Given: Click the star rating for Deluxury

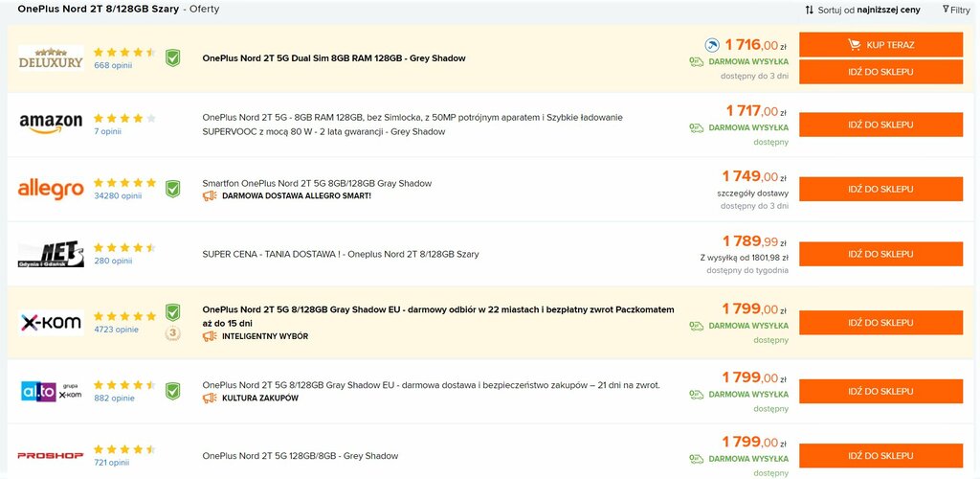Looking at the screenshot, I should [x=124, y=53].
